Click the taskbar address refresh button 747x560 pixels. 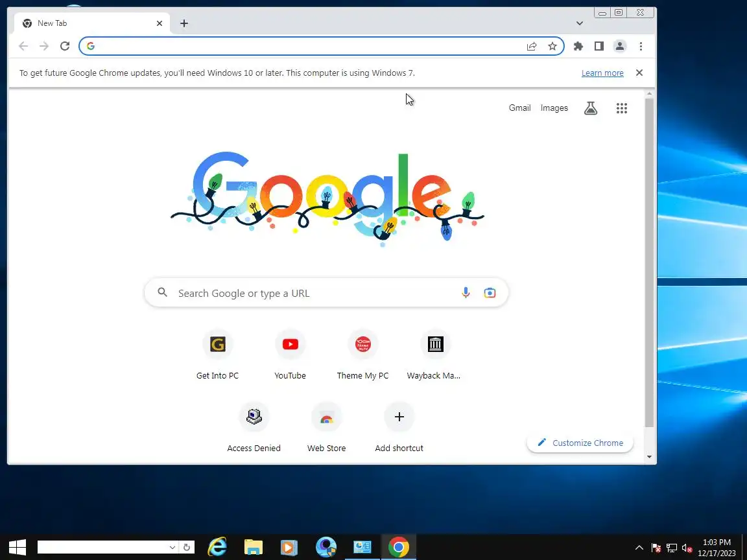click(187, 547)
